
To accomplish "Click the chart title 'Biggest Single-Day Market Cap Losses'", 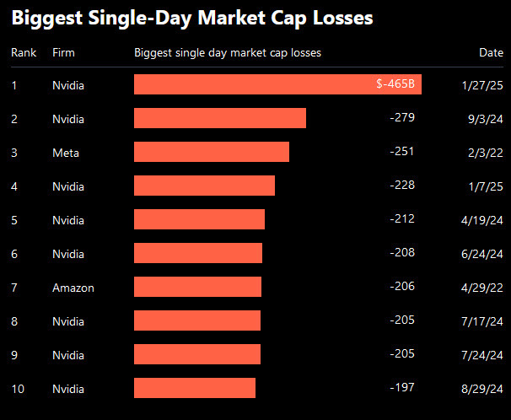I will pos(192,18).
